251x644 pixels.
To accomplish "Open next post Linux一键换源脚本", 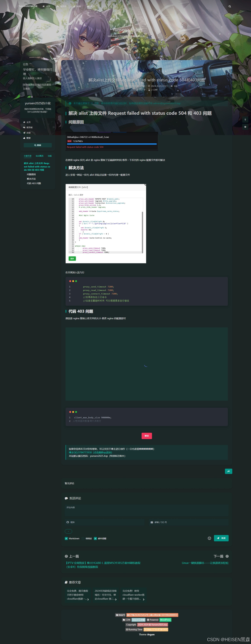I will 205,563.
